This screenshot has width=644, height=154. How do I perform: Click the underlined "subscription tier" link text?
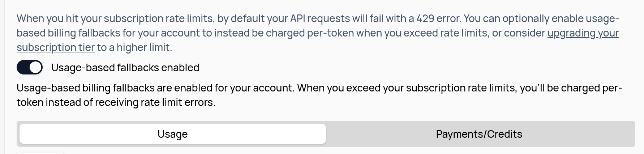[x=56, y=48]
